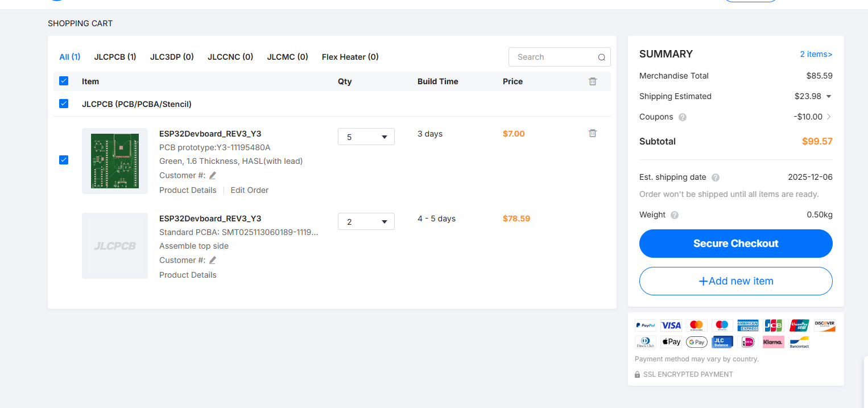
Task: Switch to the JLC3DP (0) tab
Action: pos(172,57)
